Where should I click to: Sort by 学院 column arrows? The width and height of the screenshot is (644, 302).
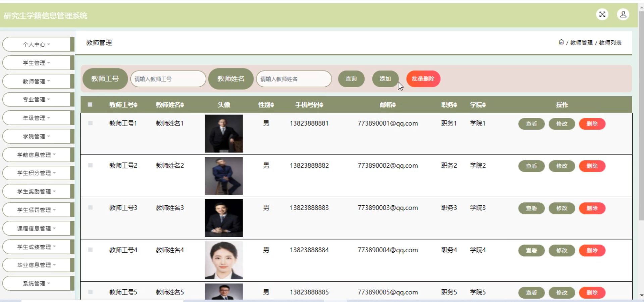(x=484, y=105)
